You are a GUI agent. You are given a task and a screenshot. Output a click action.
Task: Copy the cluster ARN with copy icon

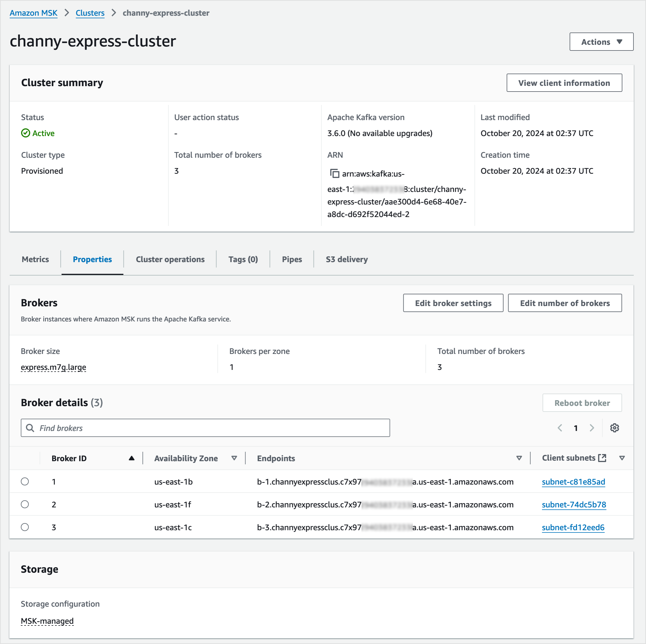[334, 174]
